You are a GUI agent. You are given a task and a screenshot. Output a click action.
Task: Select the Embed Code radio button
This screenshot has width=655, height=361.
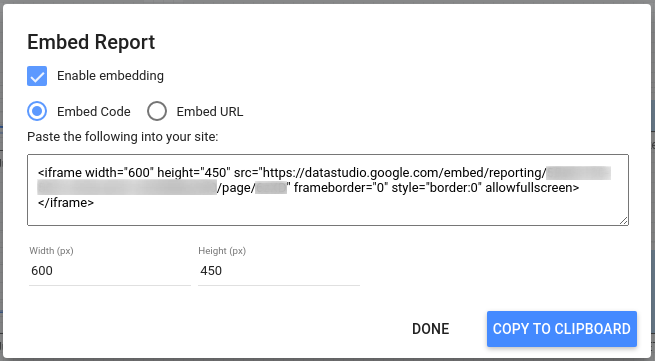coord(37,112)
